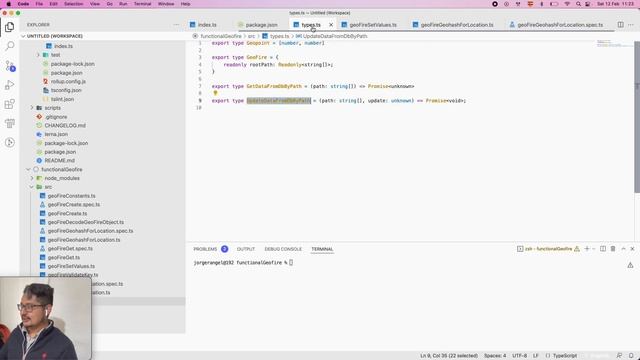The image size is (640, 360).
Task: Close the types.ts tab
Action: click(331, 25)
